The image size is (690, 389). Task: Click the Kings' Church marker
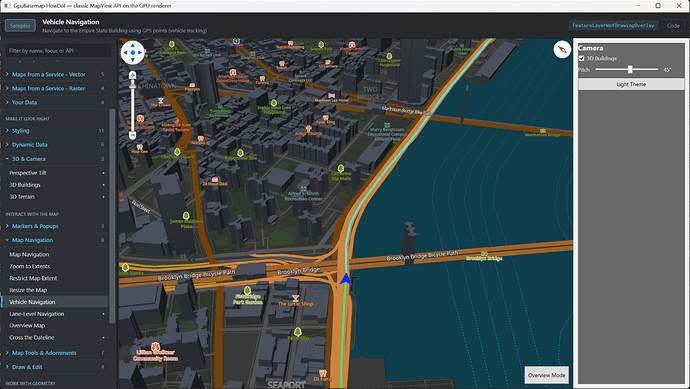coord(308,128)
